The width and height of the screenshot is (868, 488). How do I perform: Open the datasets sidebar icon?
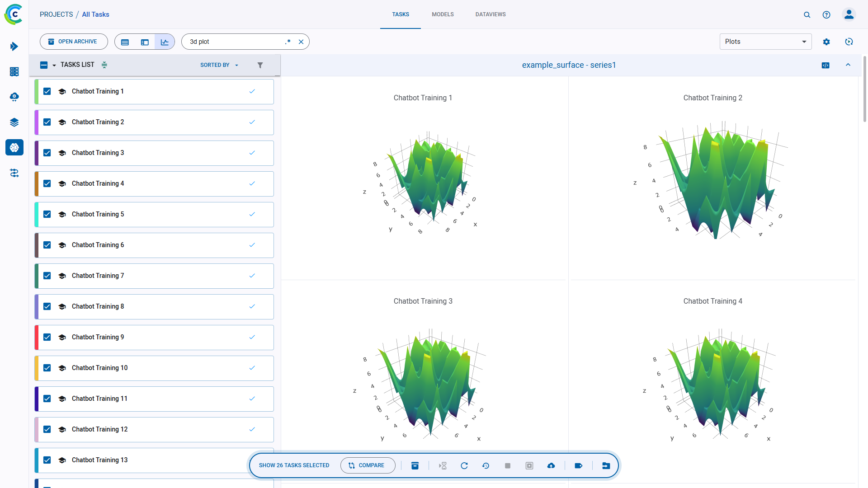tap(14, 71)
